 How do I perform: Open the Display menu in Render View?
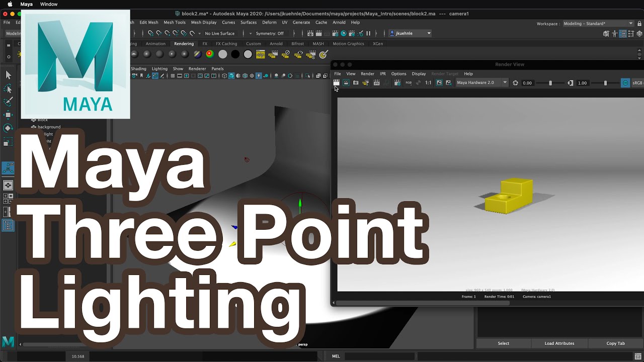(419, 74)
